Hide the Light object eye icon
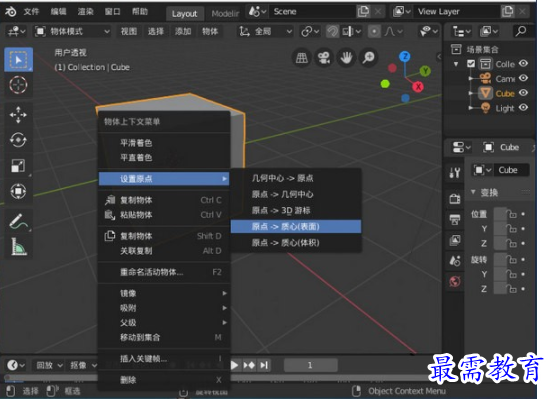Viewport: 552px width, 400px height. pos(523,108)
